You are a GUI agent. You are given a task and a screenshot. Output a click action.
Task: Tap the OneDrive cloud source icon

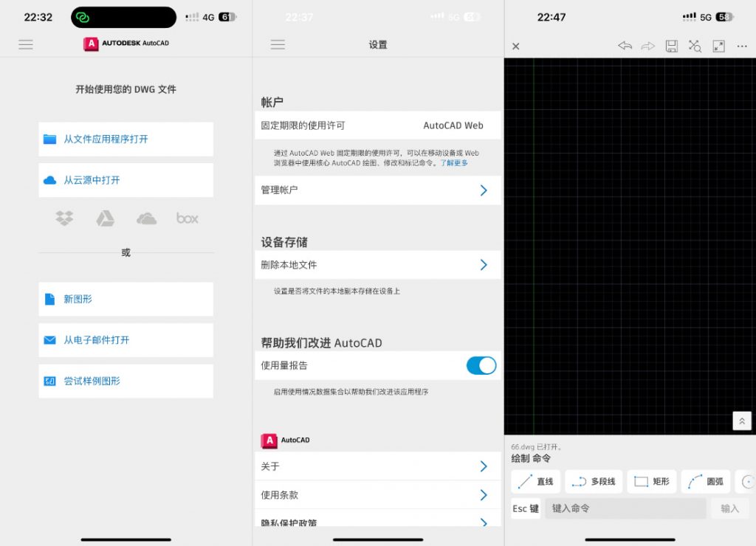coord(146,218)
